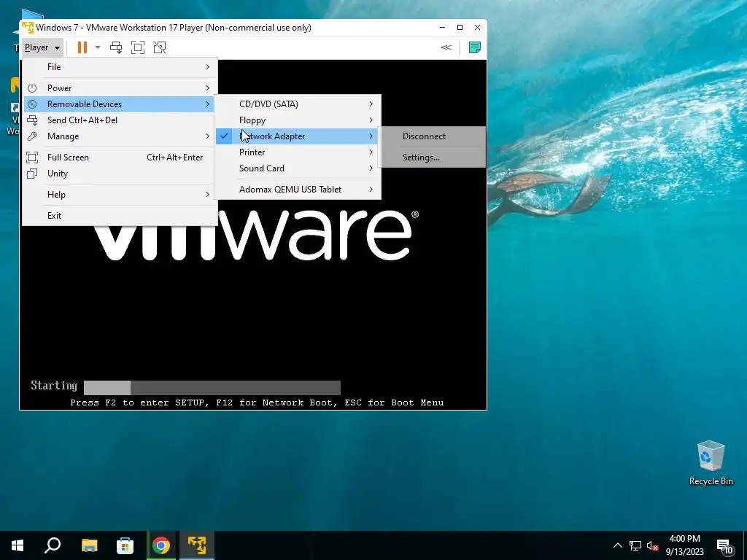Click the Full Screen icon in Player menu
Viewport: 747px width, 560px height.
pyautogui.click(x=32, y=157)
